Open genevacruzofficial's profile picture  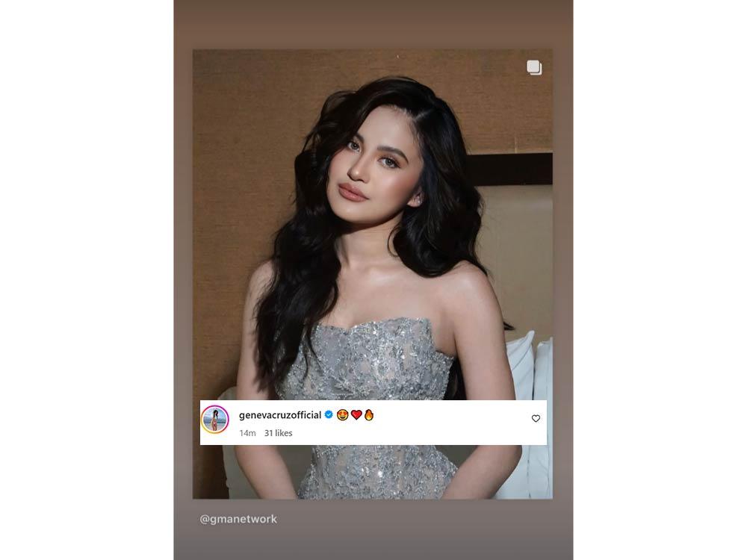pos(215,420)
